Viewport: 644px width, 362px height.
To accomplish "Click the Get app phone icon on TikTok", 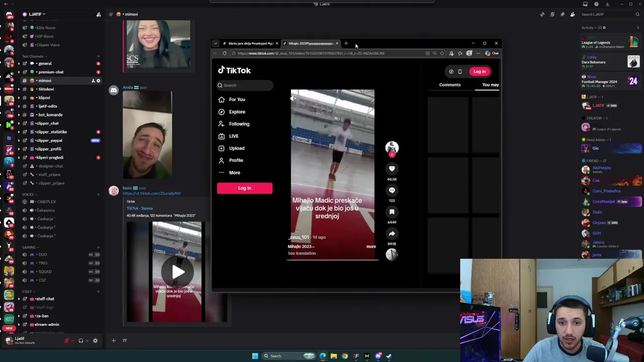I will tap(460, 71).
